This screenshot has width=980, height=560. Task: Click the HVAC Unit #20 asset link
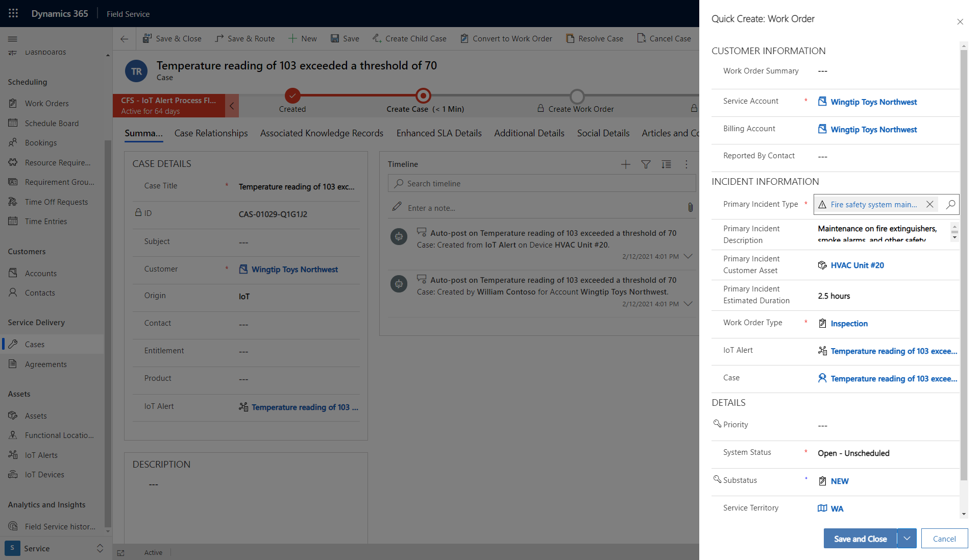coord(857,264)
